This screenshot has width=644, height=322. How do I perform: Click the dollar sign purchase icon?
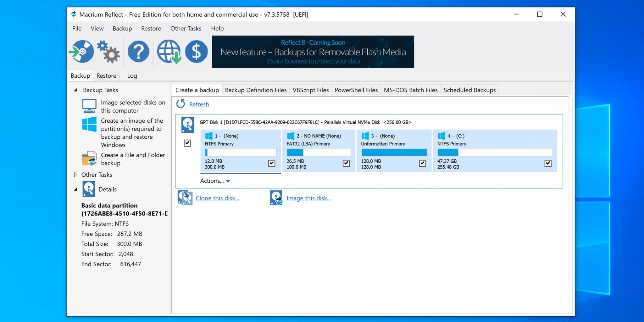tap(196, 52)
